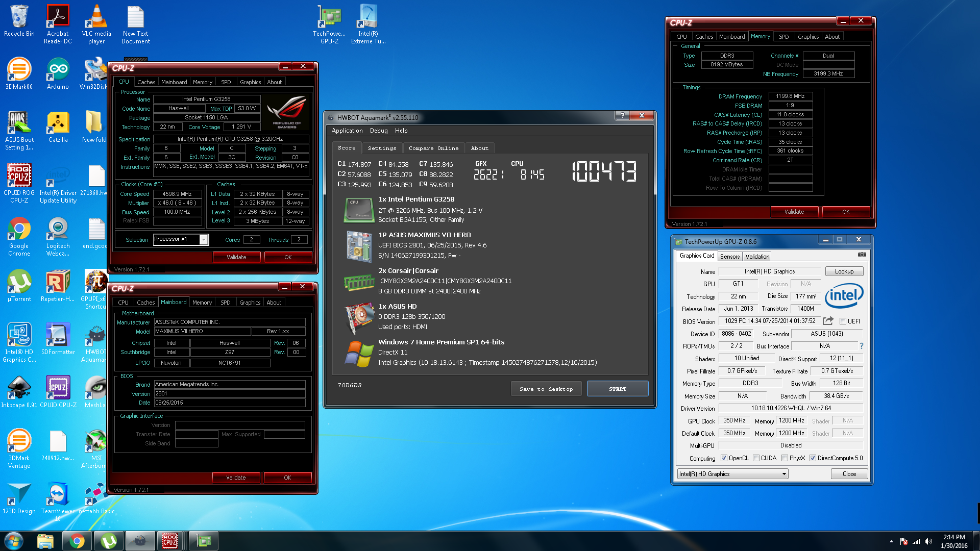Open the Sensors tab in GPU-Z
This screenshot has height=551, width=980.
[730, 257]
